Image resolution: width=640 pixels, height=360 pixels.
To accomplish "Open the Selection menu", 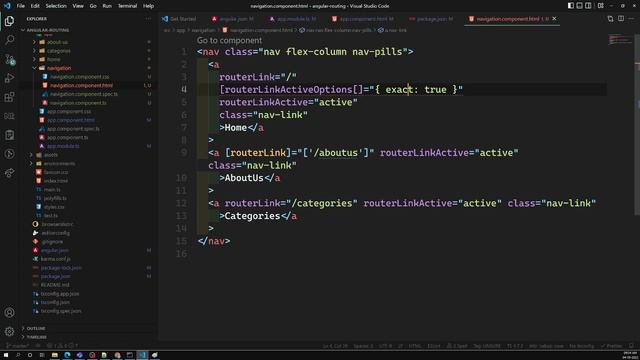I will pyautogui.click(x=56, y=6).
